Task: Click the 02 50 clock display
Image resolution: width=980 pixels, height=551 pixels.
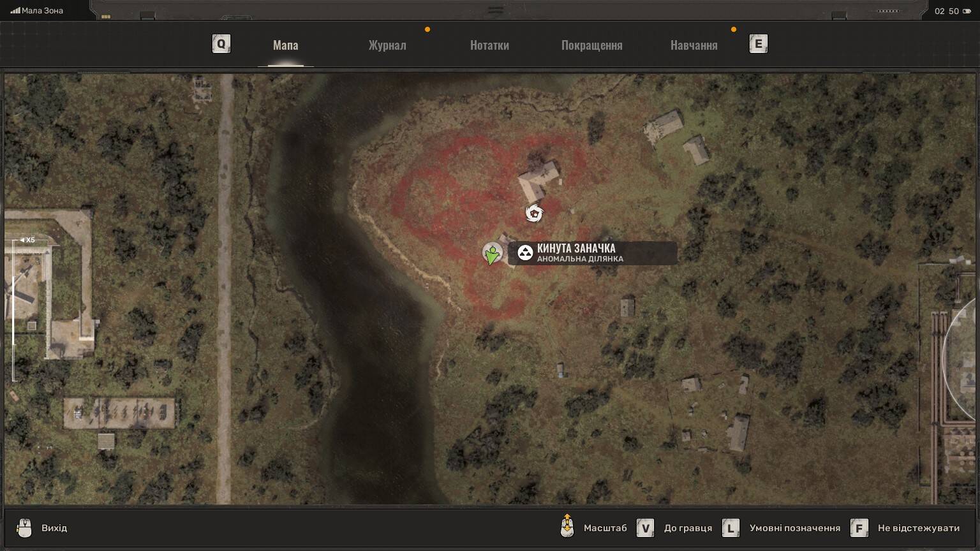Action: (x=946, y=11)
